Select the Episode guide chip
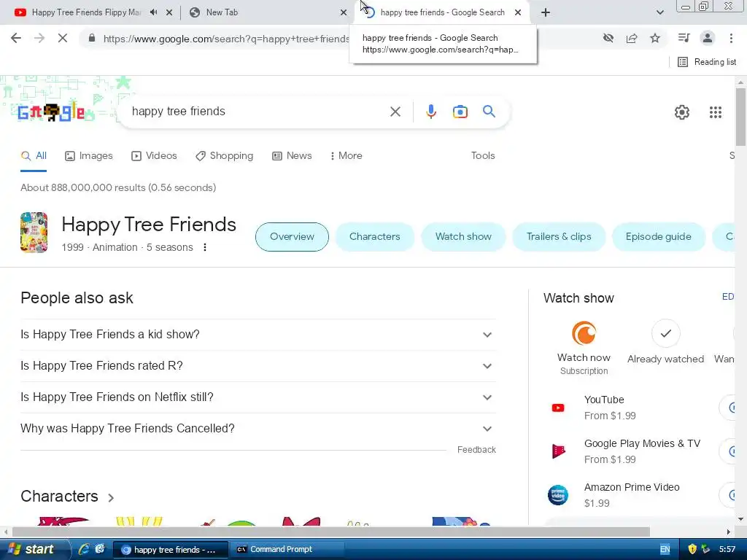Screen dimensions: 747x560 point(659,237)
